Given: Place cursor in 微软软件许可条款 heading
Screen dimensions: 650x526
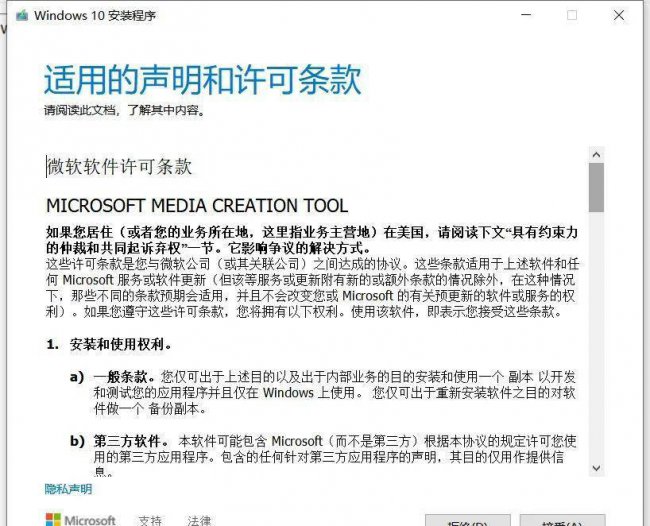Looking at the screenshot, I should point(119,167).
